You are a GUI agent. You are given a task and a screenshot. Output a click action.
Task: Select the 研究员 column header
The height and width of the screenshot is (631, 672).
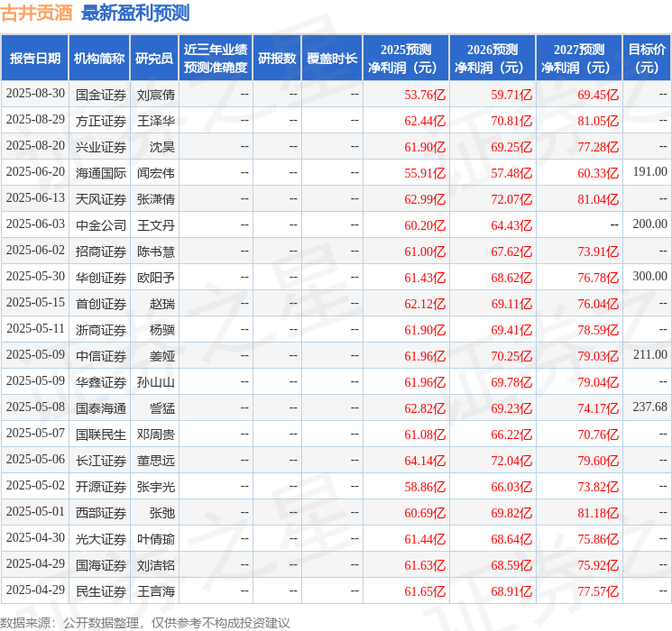point(154,59)
